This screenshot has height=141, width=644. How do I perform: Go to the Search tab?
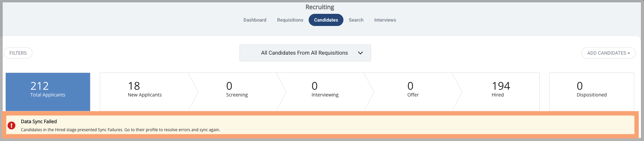pos(356,20)
